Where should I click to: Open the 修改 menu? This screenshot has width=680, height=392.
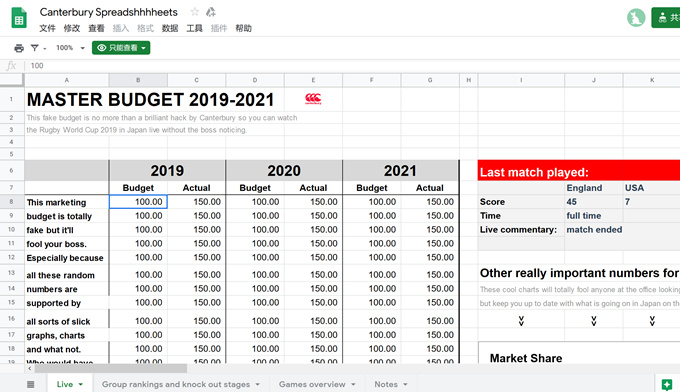pos(72,28)
